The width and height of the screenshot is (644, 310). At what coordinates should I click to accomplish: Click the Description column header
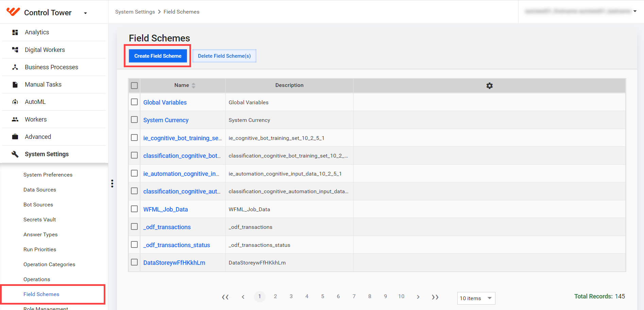point(289,85)
